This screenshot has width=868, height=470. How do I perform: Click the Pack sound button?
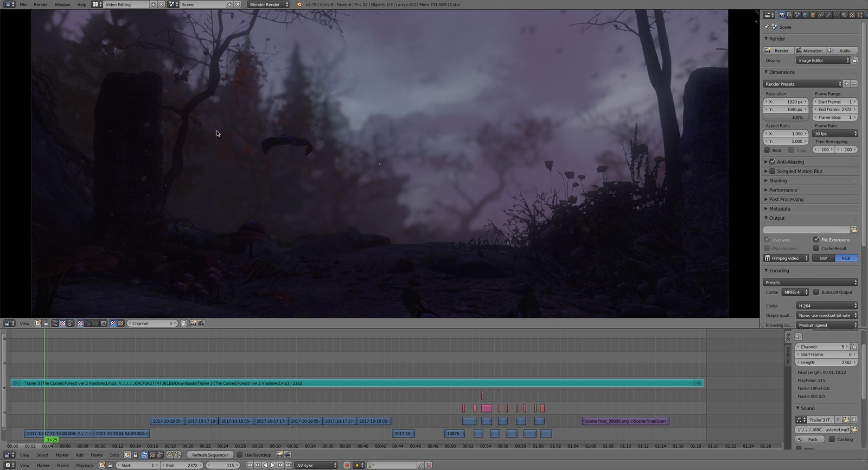click(810, 439)
